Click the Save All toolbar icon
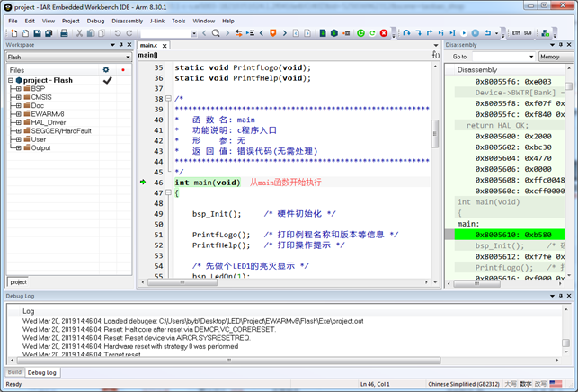 coord(50,33)
